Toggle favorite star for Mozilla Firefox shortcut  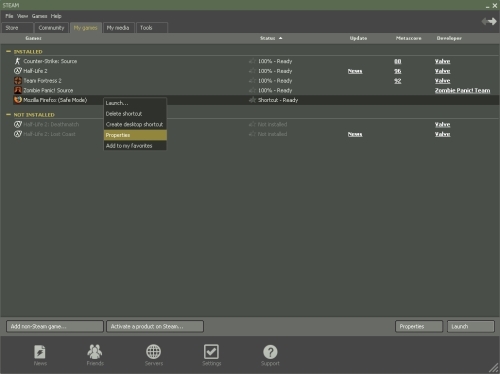pos(252,100)
